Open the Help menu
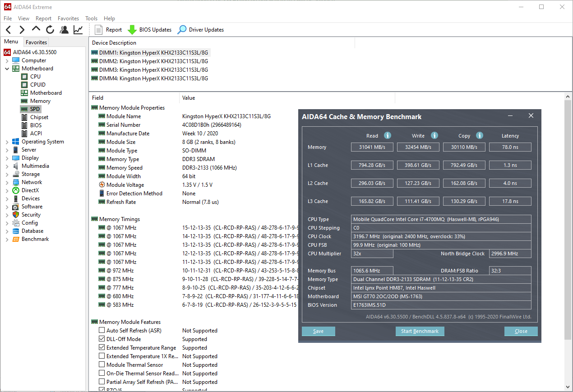Screen dimensions: 573x392 coord(109,18)
